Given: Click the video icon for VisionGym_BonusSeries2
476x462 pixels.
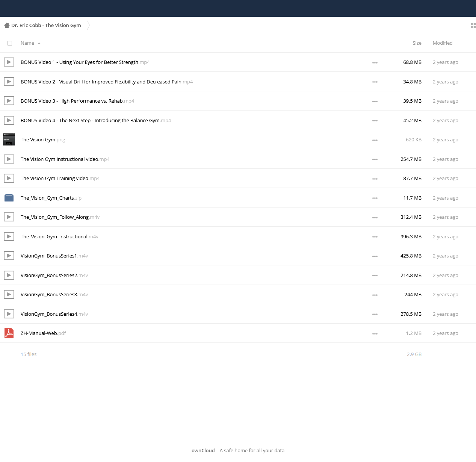Looking at the screenshot, I should pyautogui.click(x=9, y=275).
